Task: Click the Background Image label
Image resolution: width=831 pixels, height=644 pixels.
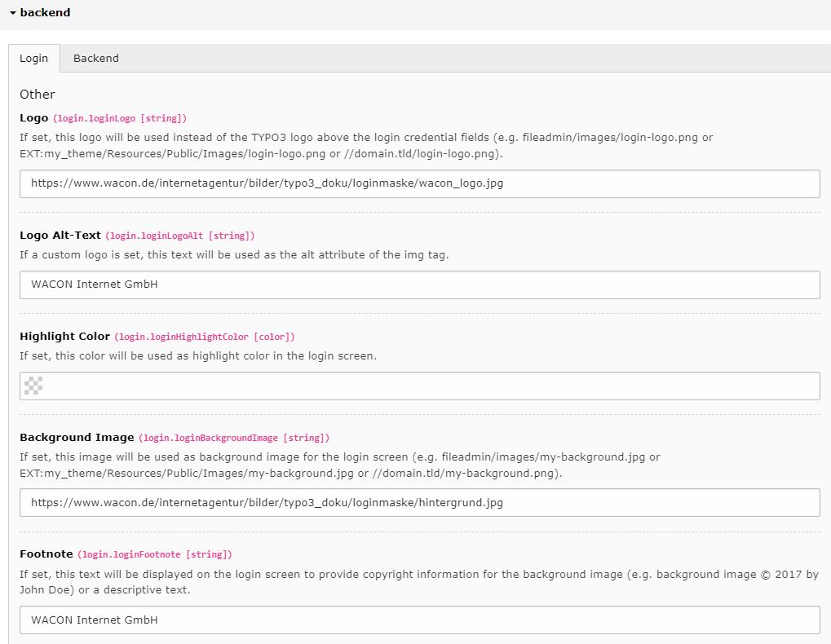Action: tap(77, 437)
